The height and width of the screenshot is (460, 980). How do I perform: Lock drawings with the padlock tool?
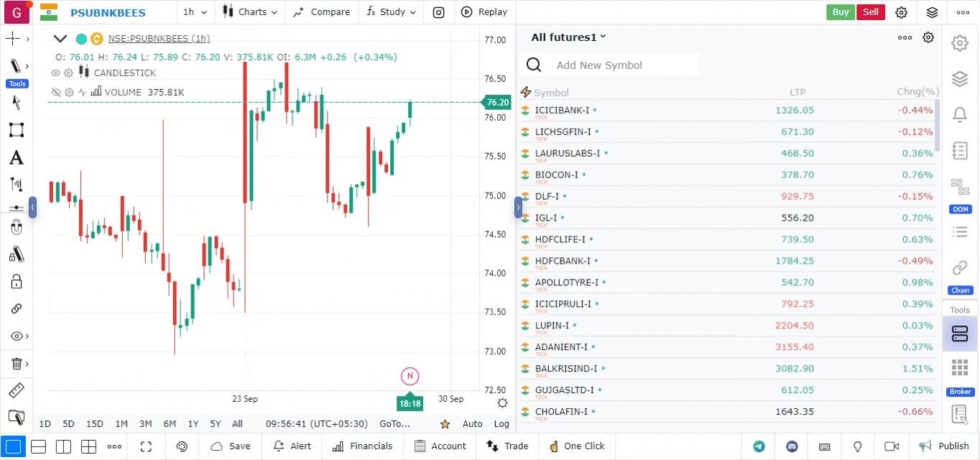[16, 281]
